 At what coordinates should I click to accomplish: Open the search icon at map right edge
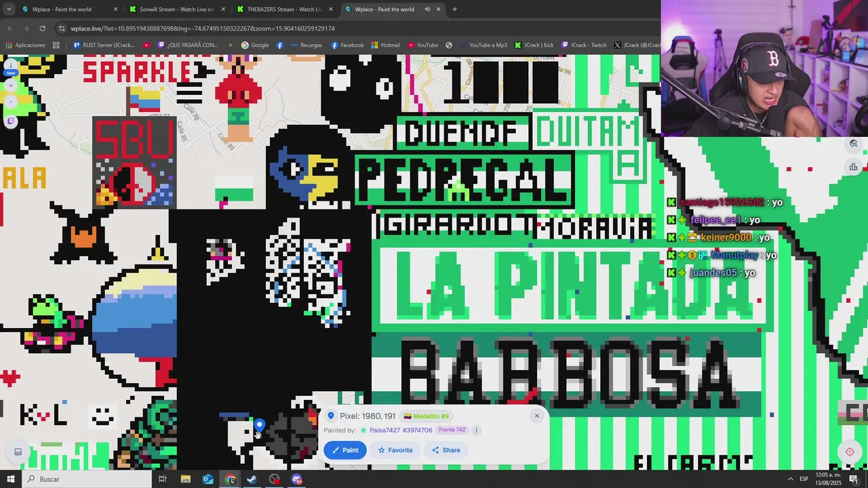point(853,144)
